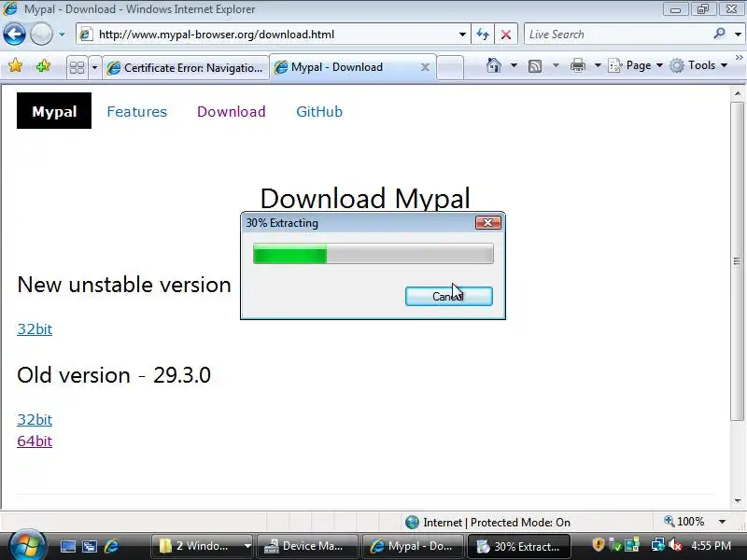Click the Refresh page icon

pos(483,35)
